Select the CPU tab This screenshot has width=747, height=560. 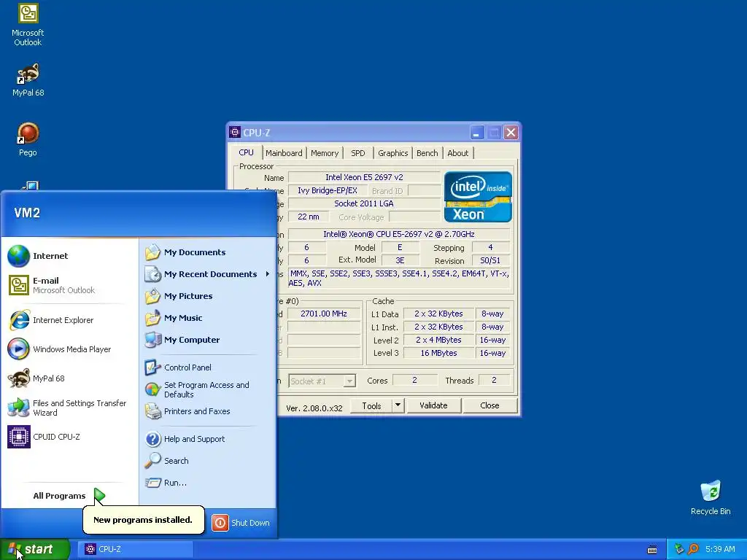coord(247,152)
